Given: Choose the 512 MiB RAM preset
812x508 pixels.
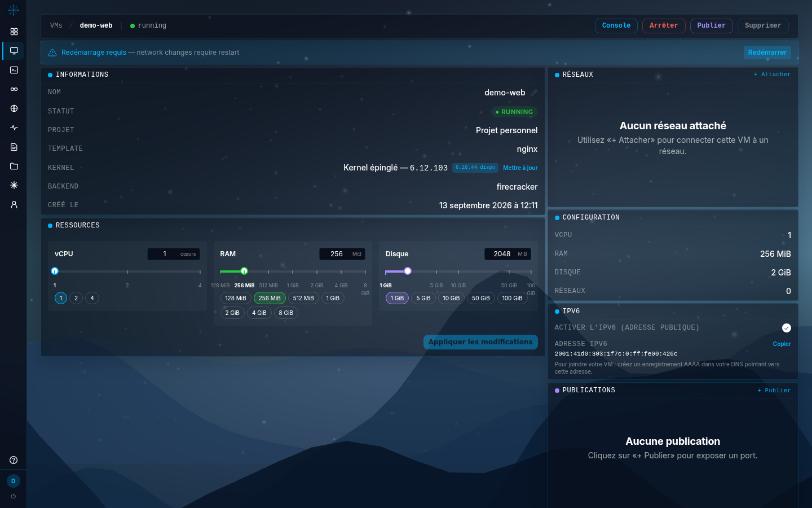Looking at the screenshot, I should (303, 298).
